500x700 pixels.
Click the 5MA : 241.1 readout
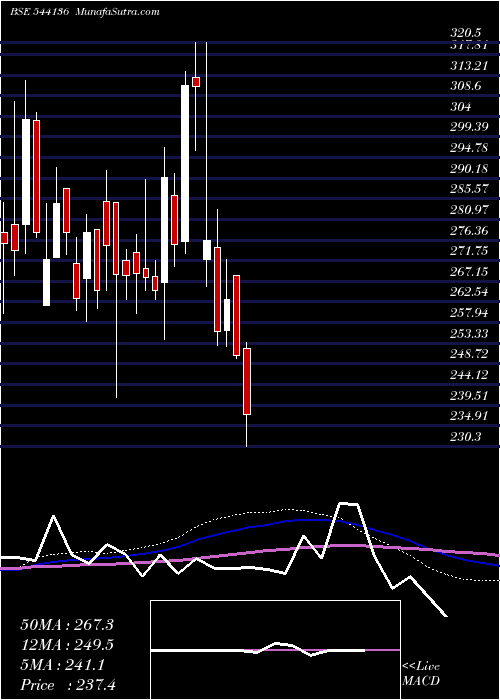(x=63, y=665)
